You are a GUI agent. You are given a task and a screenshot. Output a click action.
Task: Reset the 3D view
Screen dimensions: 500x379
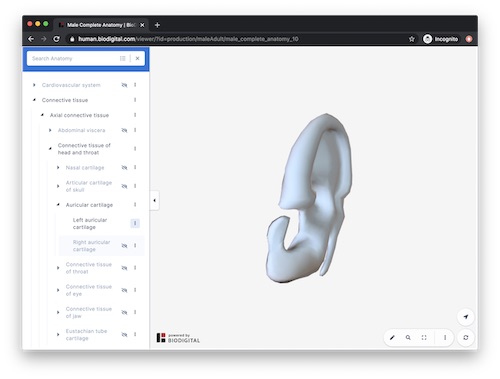466,338
